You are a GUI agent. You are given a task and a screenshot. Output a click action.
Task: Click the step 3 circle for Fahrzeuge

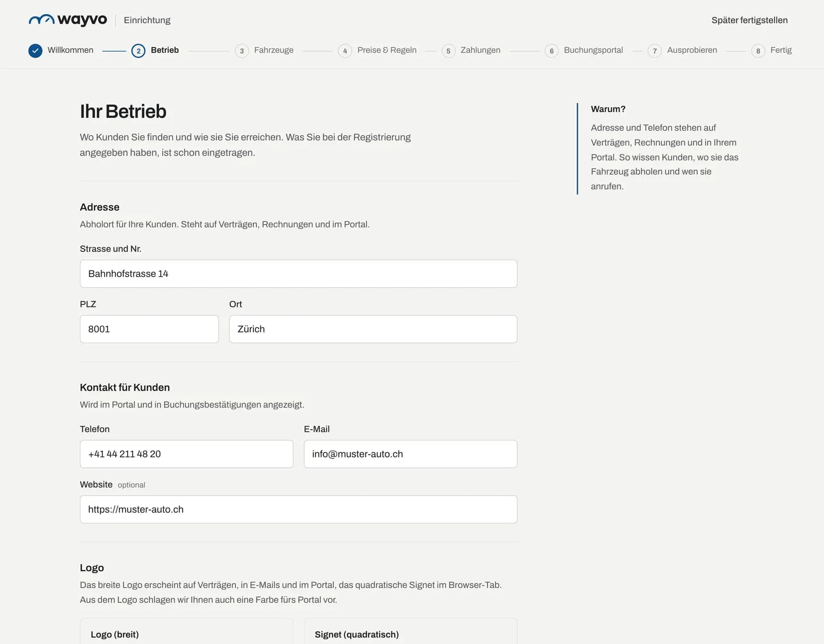pos(242,50)
